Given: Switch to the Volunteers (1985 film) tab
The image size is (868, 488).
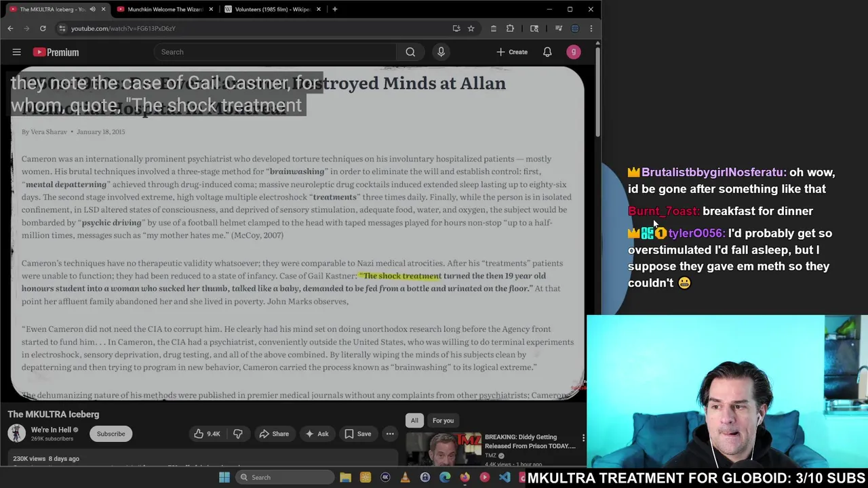Looking at the screenshot, I should [x=273, y=9].
